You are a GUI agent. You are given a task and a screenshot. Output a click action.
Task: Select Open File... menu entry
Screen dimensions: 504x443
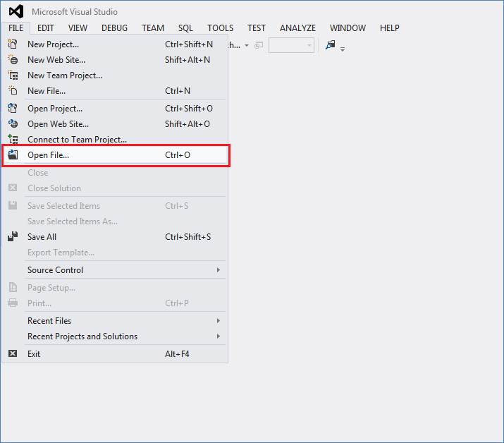point(116,155)
